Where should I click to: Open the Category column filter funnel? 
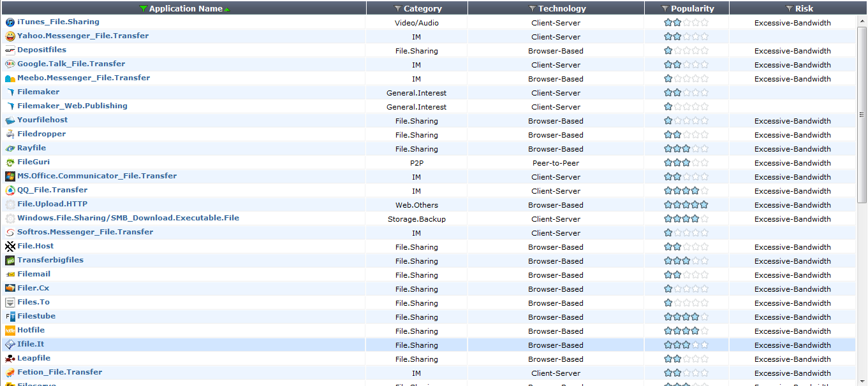coord(398,9)
